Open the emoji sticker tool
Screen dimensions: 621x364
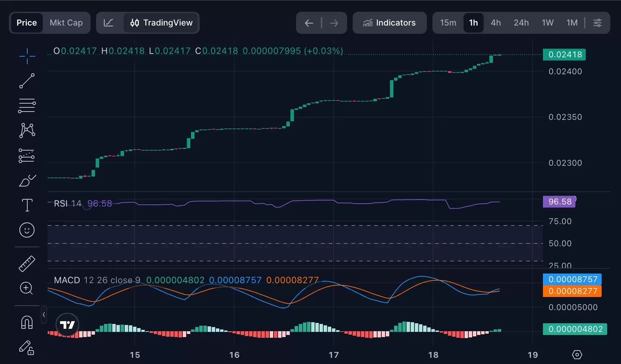click(27, 230)
